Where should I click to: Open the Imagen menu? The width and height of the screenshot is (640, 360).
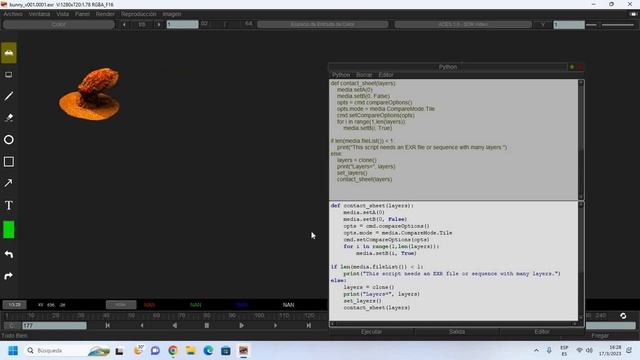coord(172,14)
